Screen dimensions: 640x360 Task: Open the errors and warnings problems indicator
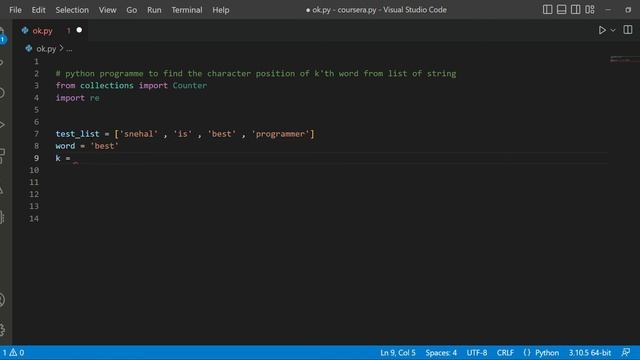point(13,353)
